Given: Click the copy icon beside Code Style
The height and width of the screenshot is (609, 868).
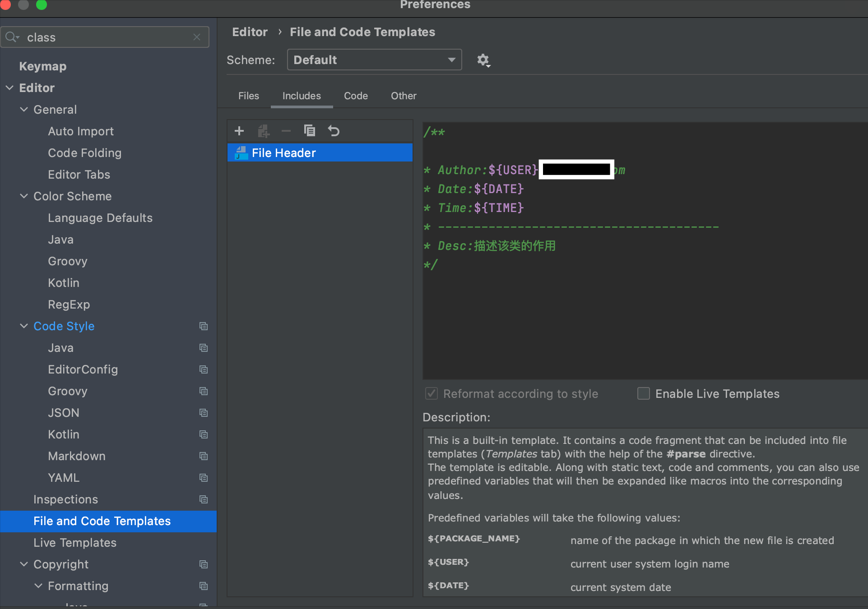Looking at the screenshot, I should click(x=204, y=326).
